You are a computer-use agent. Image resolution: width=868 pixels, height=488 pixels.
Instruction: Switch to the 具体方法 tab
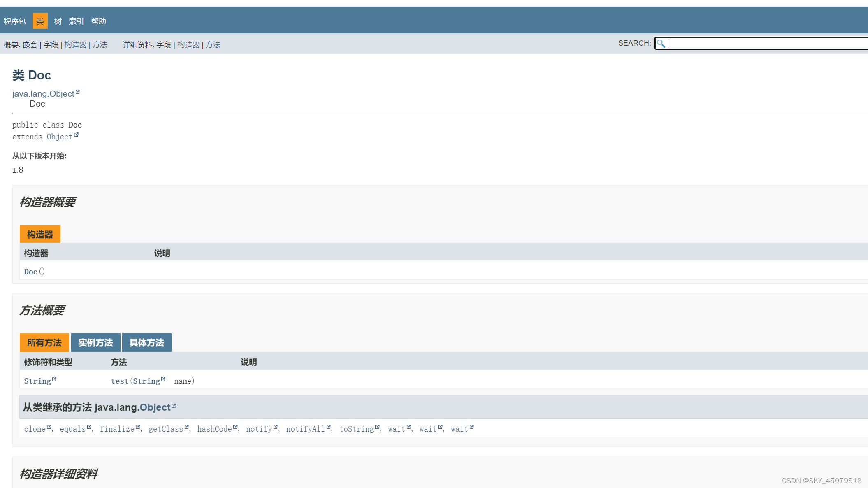pos(147,342)
